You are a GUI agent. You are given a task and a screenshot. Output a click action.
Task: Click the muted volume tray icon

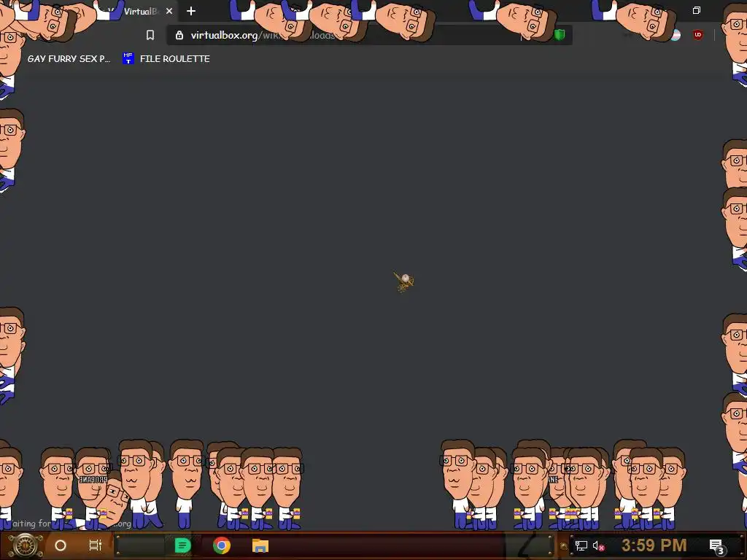[598, 545]
